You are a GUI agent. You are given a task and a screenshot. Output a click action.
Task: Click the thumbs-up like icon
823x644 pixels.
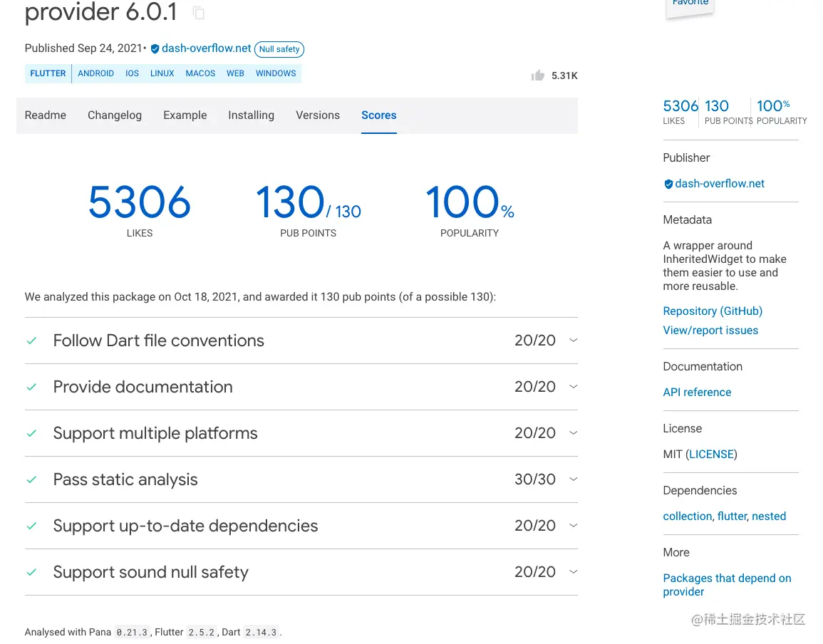(x=538, y=76)
